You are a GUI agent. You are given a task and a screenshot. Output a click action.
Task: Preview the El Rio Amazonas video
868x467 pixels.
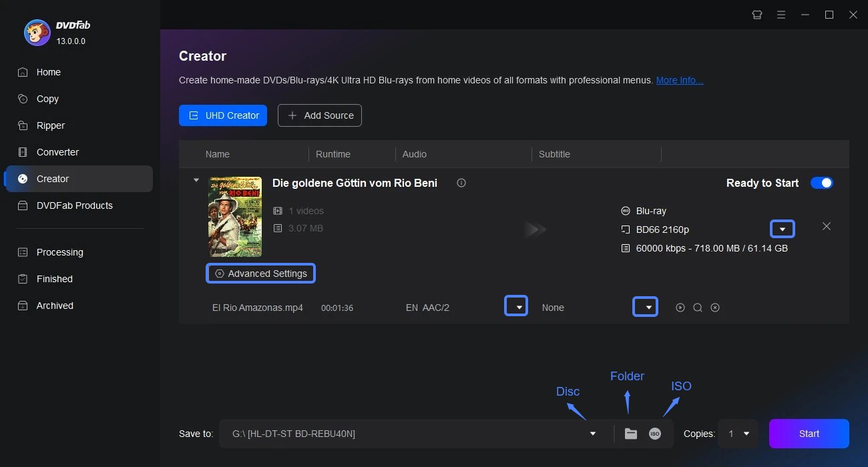680,308
